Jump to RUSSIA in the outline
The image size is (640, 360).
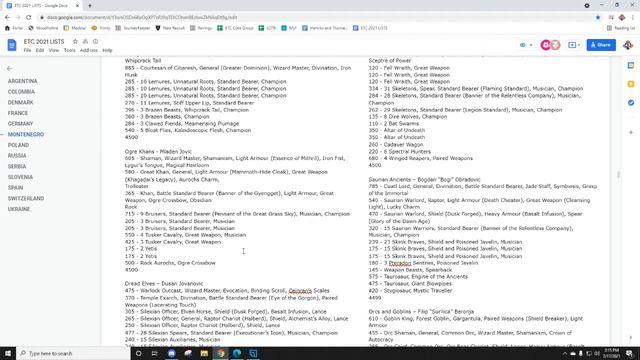point(17,156)
